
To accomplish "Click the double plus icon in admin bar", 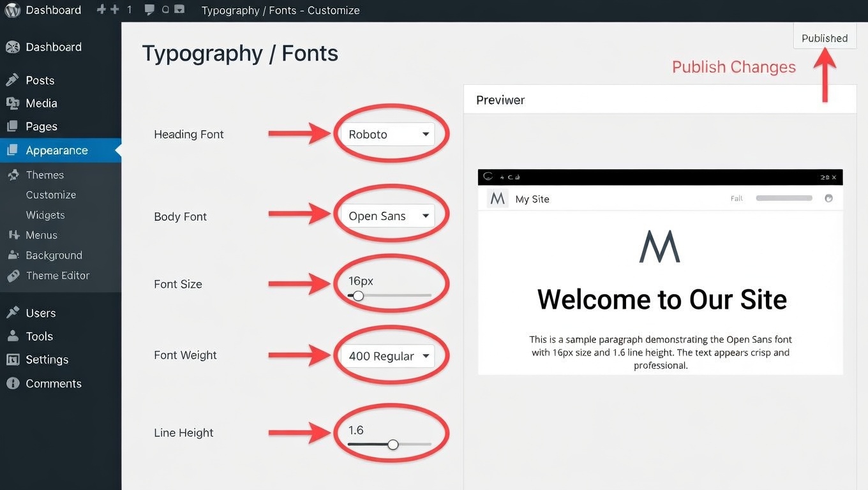I will point(108,10).
